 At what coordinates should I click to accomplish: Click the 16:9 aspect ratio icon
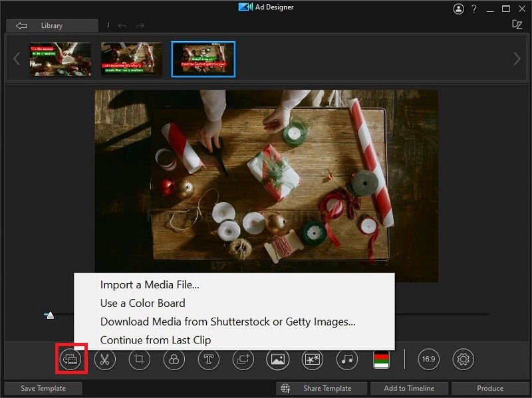pos(428,359)
